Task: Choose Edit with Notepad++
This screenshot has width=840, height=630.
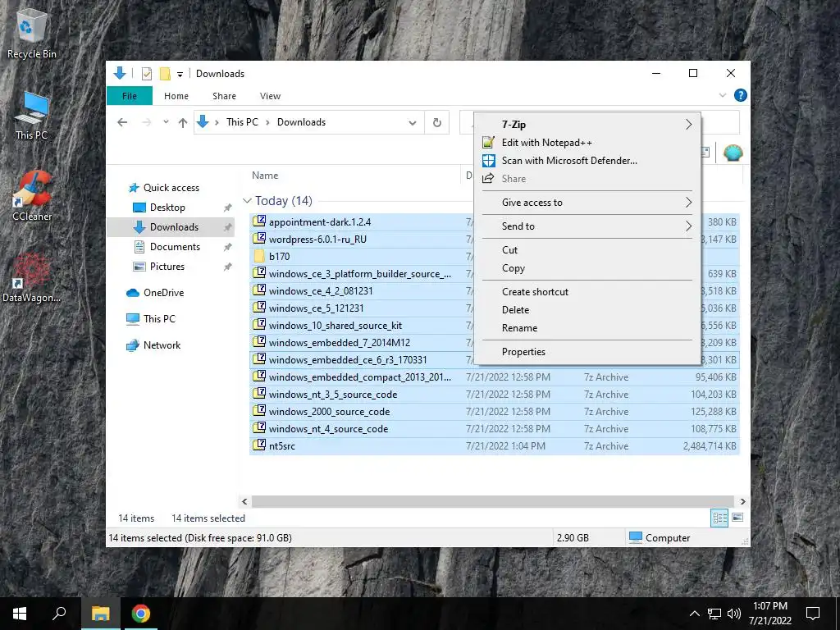Action: point(587,143)
